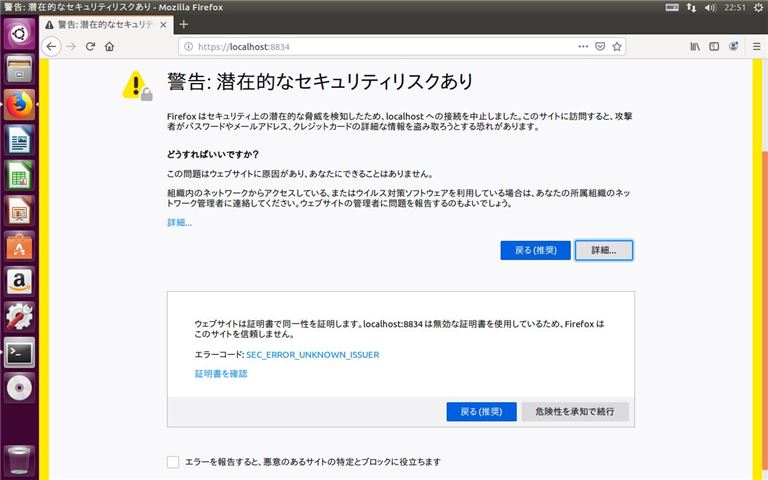Open page actions three-dot menu

click(x=583, y=47)
